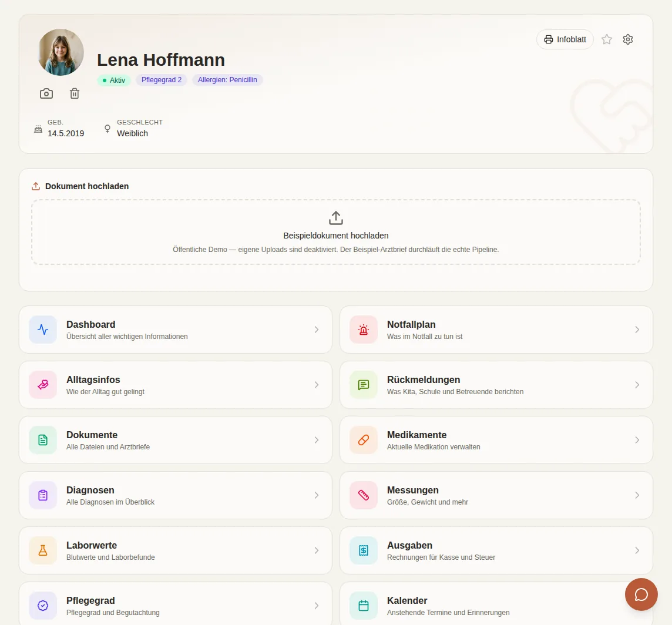Image resolution: width=672 pixels, height=625 pixels.
Task: Open Dokumente via its chevron arrow
Action: (x=316, y=440)
